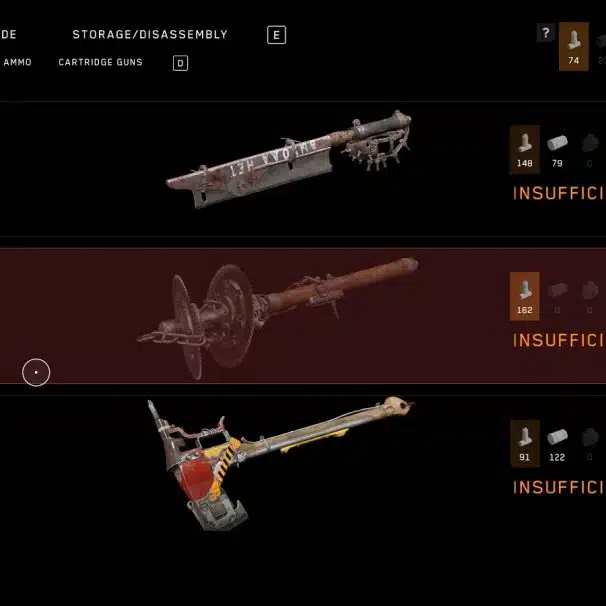Click the bolt cost icon showing 91
The height and width of the screenshot is (606, 606).
524,444
